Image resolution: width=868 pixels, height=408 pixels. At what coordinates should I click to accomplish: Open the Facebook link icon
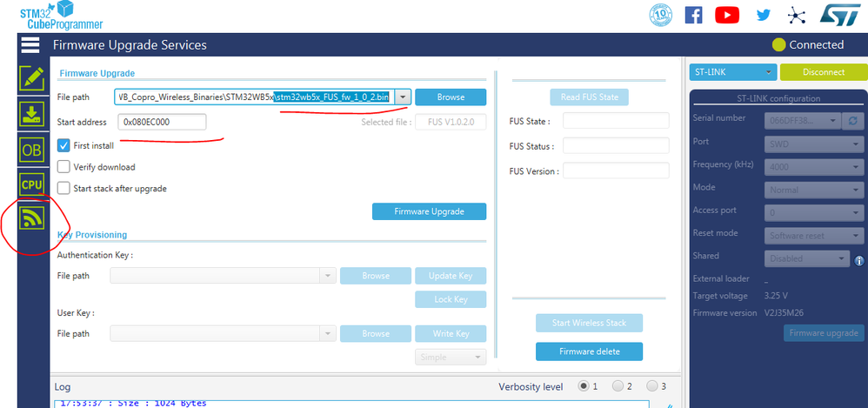[x=694, y=15]
